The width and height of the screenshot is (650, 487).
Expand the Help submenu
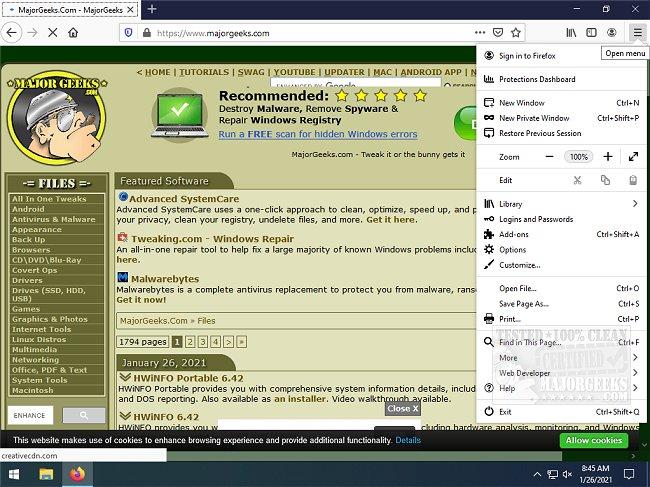560,388
